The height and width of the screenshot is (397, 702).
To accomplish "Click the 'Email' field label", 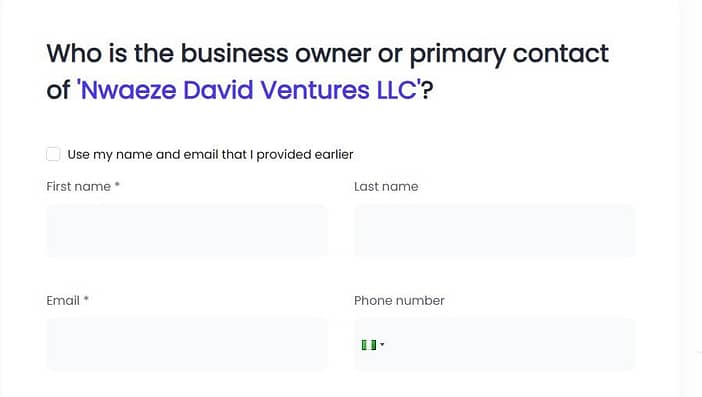I will [63, 300].
